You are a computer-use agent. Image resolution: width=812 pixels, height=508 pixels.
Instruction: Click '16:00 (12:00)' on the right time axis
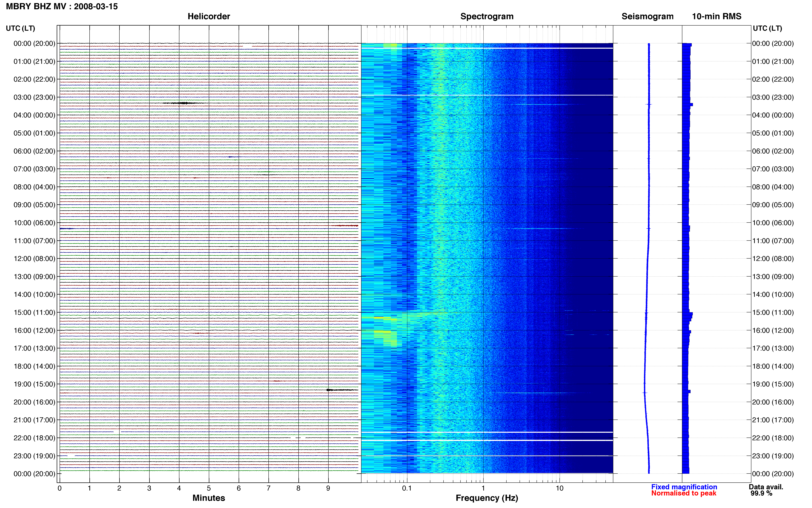coord(773,331)
